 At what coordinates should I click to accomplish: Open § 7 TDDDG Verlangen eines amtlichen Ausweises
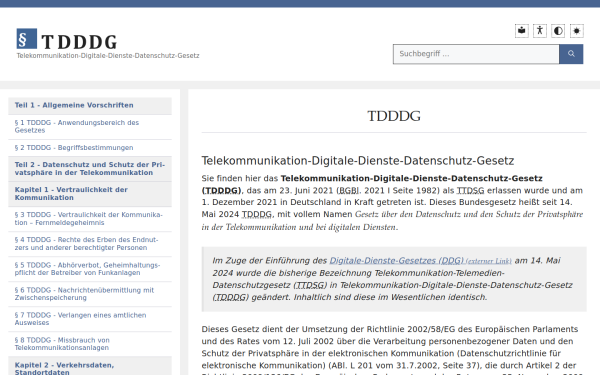pos(90,319)
